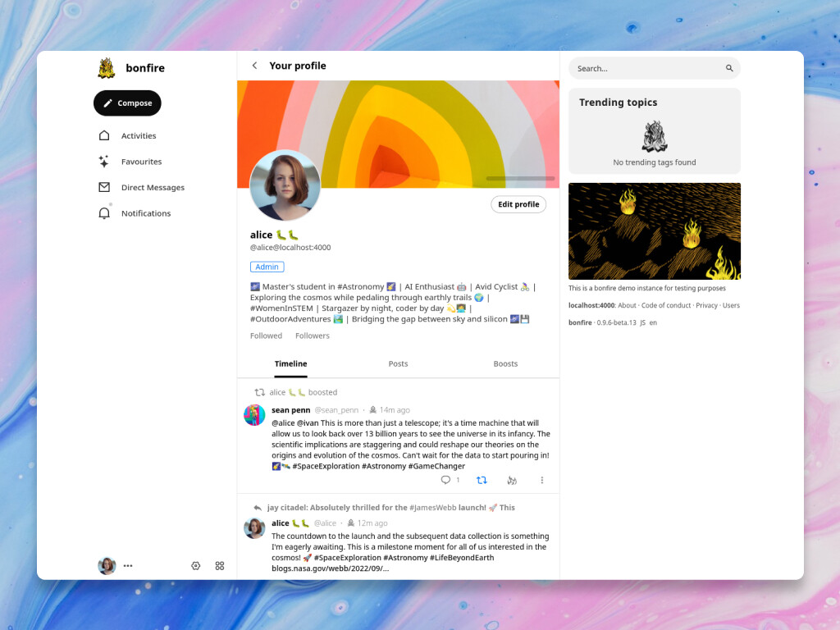The width and height of the screenshot is (840, 630).
Task: Open Favourites from the left sidebar
Action: pos(141,161)
